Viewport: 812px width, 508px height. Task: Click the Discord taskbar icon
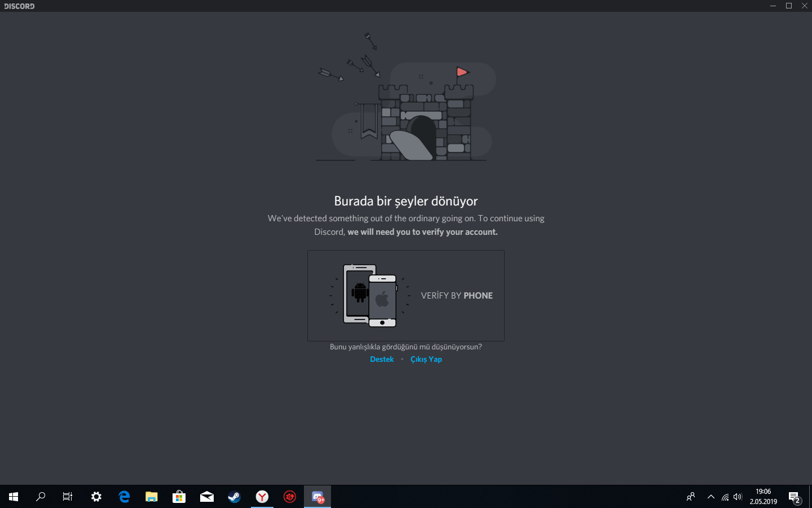(317, 497)
